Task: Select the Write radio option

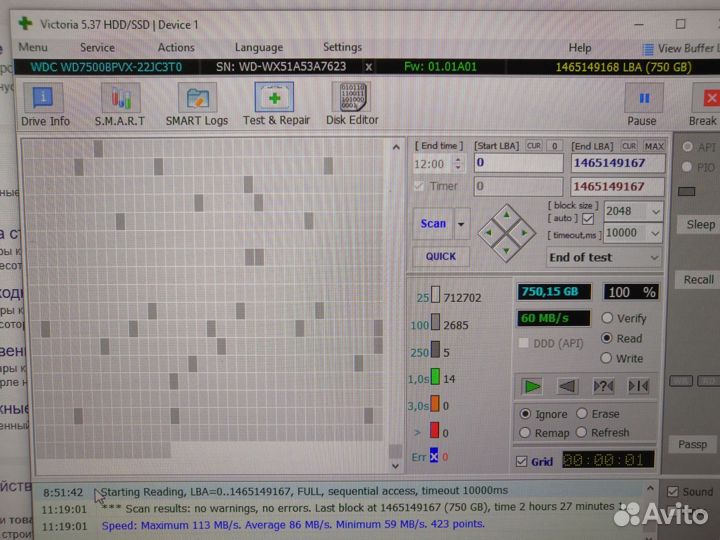Action: (607, 358)
